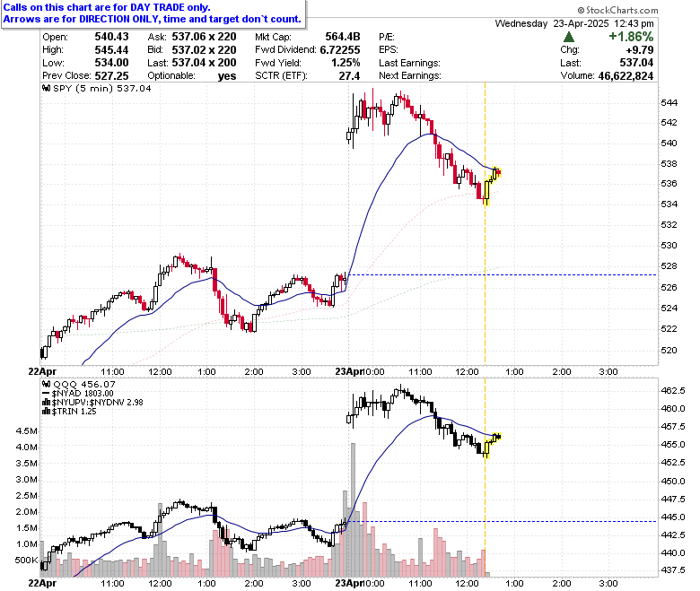Screen dimensions: 700x591
Task: Click the 437.5 price label on QQQ axis
Action: coord(673,570)
